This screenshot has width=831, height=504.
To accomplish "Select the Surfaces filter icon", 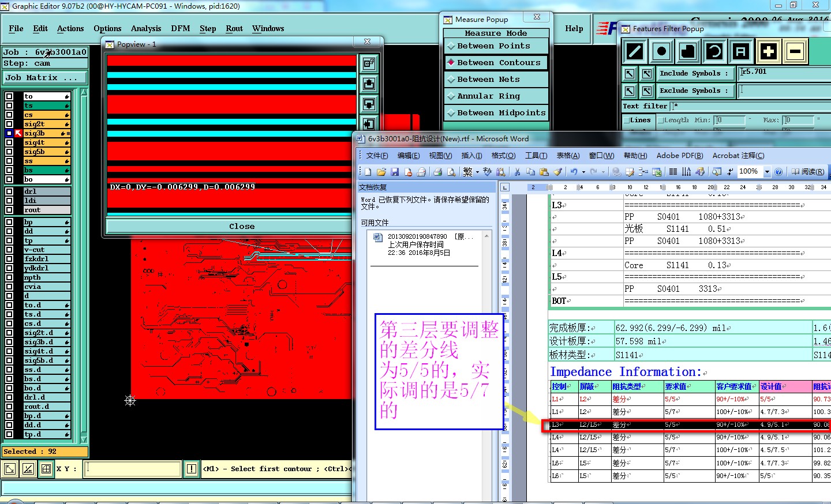I will coord(688,51).
